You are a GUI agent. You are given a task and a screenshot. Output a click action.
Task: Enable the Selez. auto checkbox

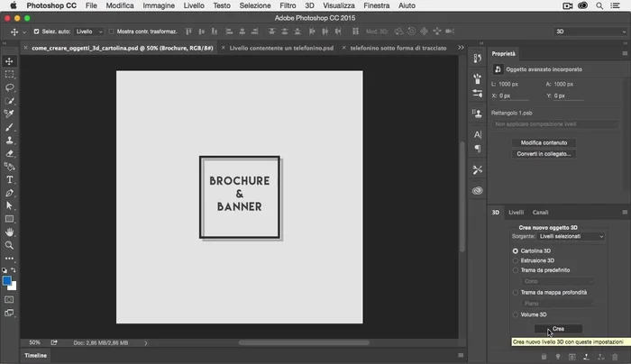coord(35,31)
